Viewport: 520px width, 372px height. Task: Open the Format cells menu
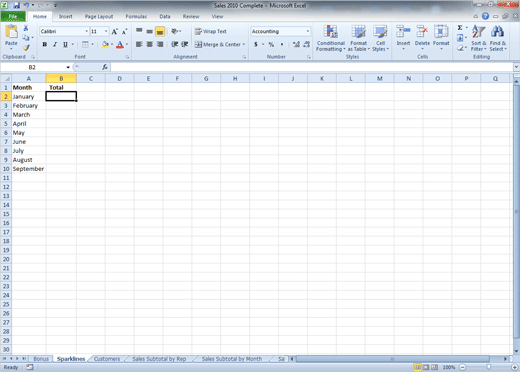click(x=441, y=38)
